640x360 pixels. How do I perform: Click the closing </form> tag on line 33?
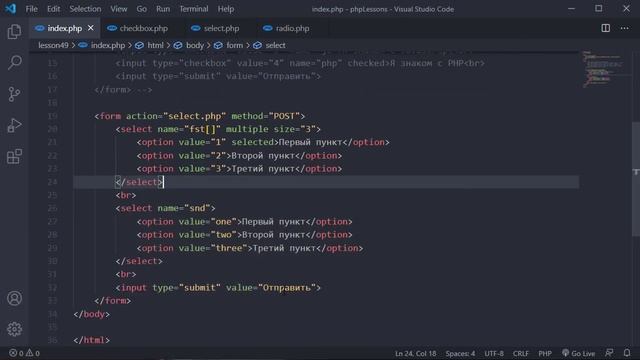click(113, 301)
